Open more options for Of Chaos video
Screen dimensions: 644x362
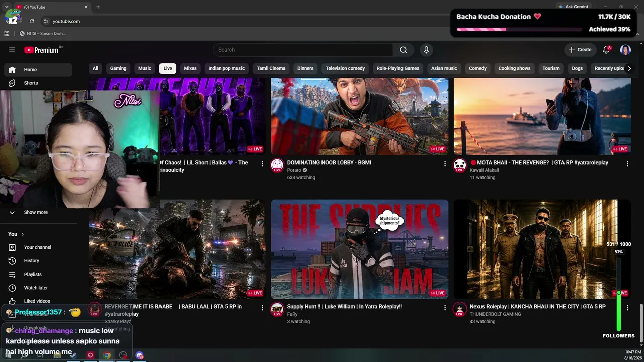click(x=262, y=164)
